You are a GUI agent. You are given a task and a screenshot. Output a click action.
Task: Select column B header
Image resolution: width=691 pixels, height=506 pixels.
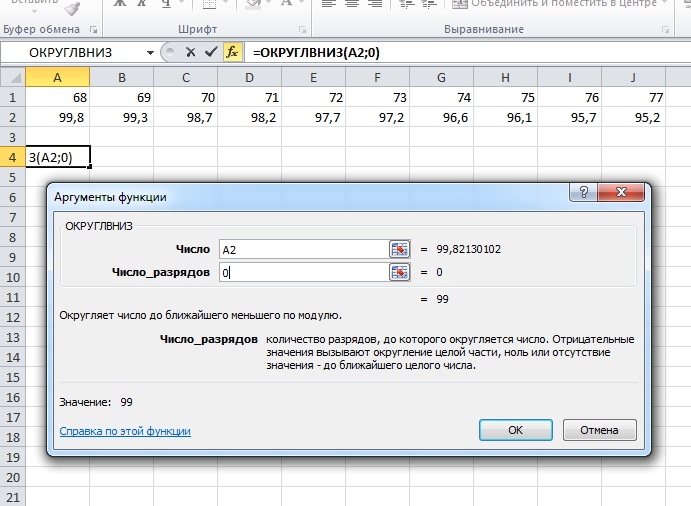click(x=122, y=78)
